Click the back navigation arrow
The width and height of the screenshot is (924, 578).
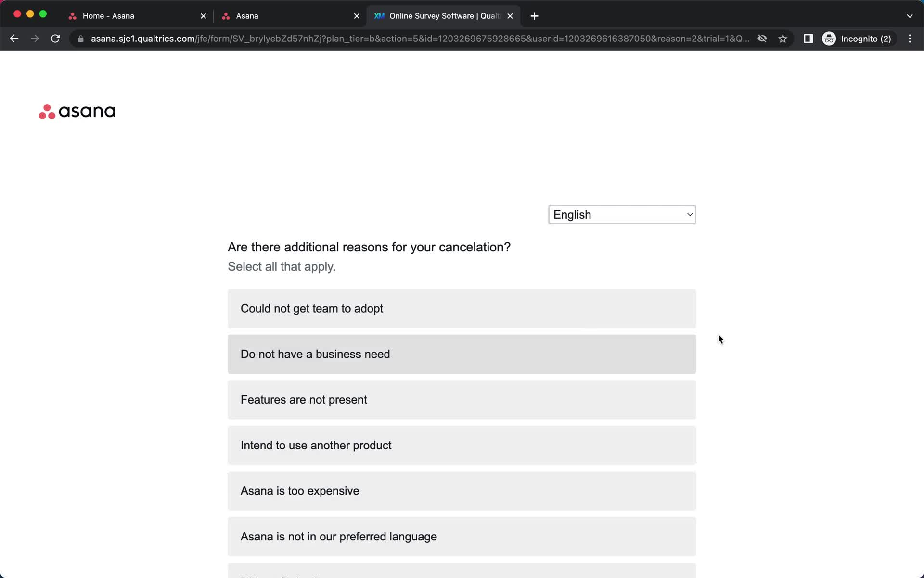tap(13, 38)
